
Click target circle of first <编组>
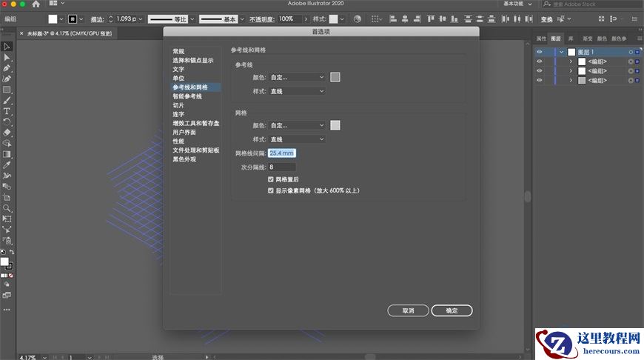tap(631, 61)
